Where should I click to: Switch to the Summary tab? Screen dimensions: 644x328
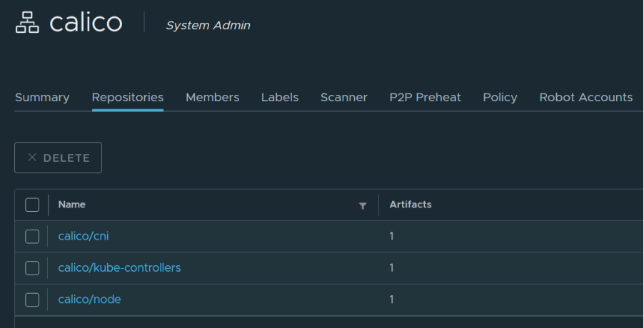tap(42, 98)
